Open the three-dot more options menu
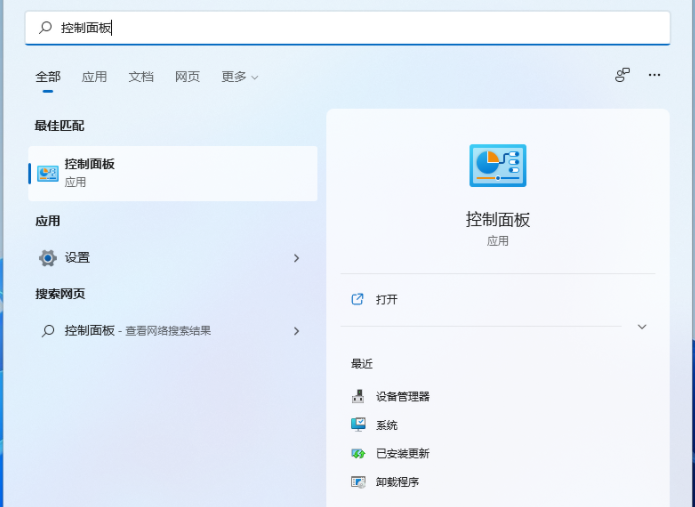The image size is (695, 507). pyautogui.click(x=654, y=75)
